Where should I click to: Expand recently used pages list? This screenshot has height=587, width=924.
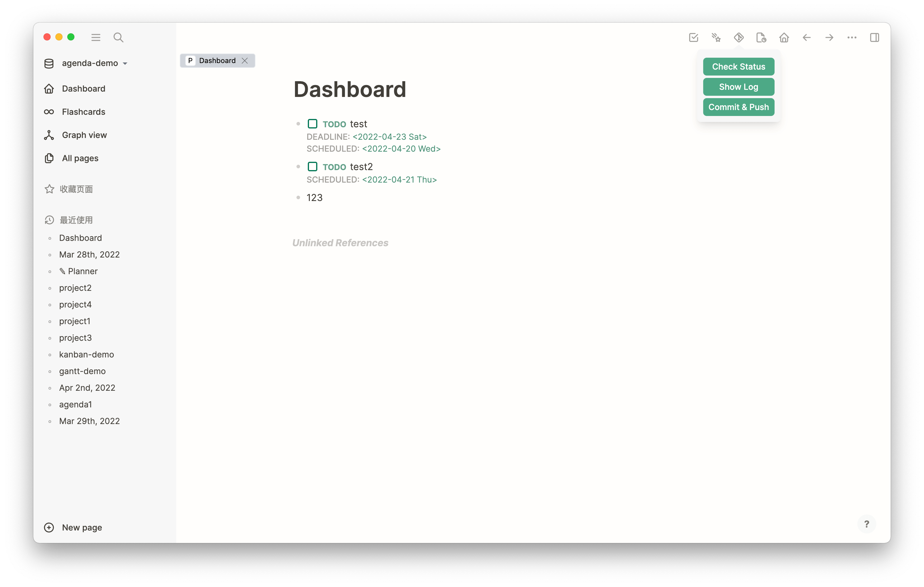click(x=76, y=220)
